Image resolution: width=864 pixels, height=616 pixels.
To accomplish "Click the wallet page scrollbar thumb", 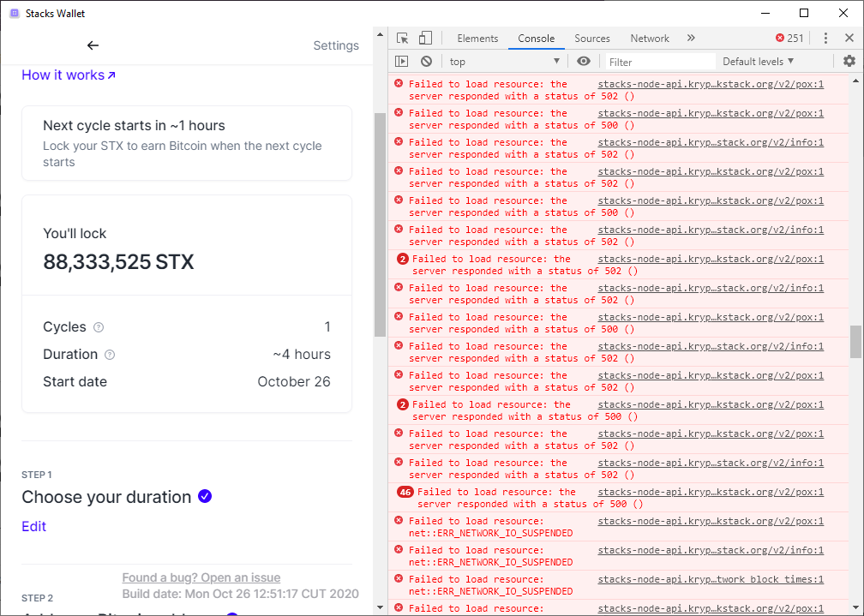I will point(380,224).
